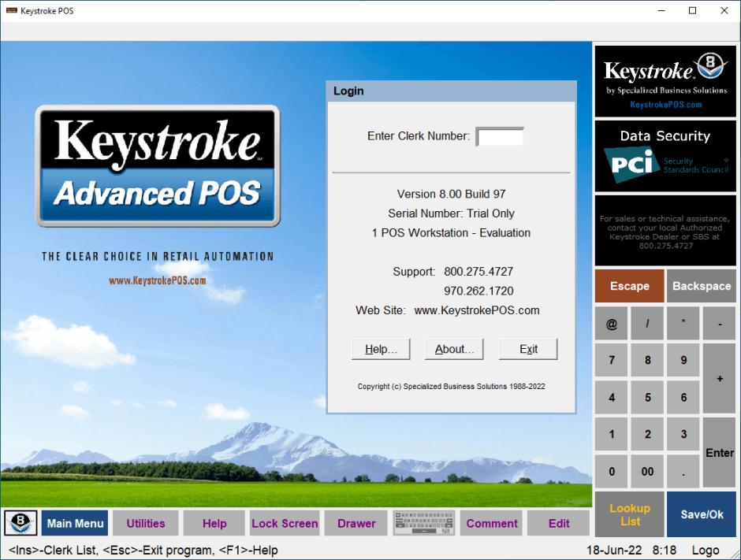This screenshot has height=560, width=741.
Task: Tap the Enter key on the keypad
Action: tap(719, 452)
